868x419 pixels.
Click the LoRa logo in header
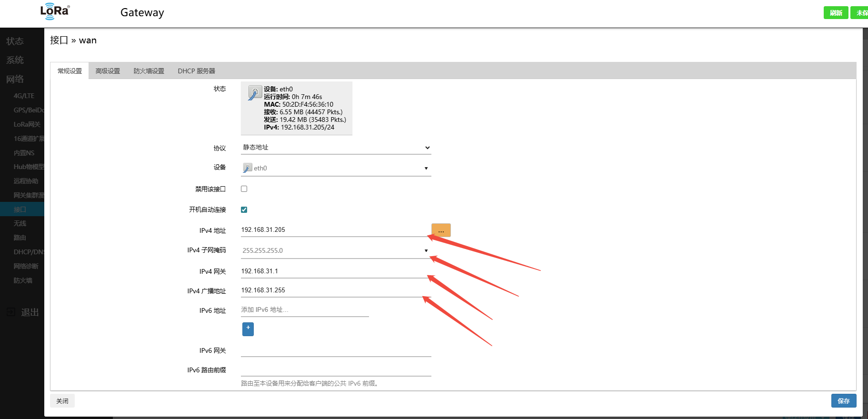55,11
